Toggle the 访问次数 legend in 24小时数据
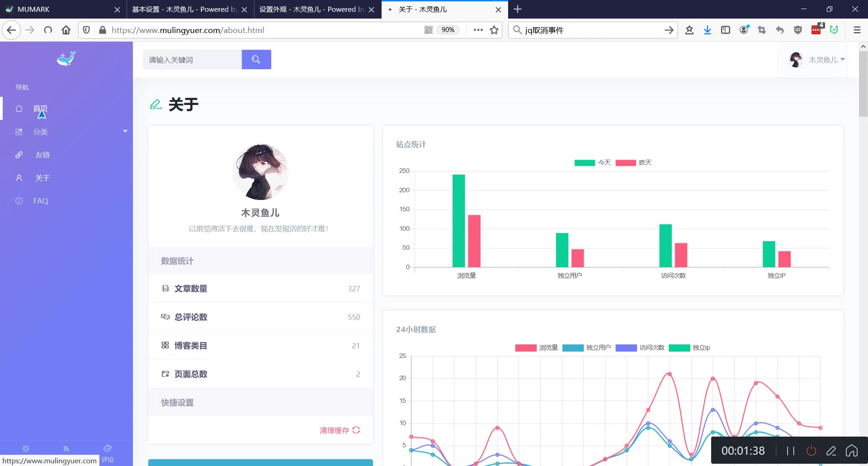 640,348
